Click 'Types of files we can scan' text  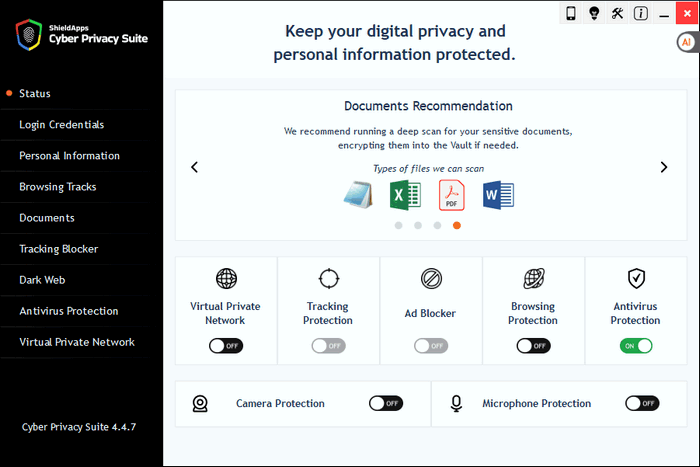click(429, 169)
